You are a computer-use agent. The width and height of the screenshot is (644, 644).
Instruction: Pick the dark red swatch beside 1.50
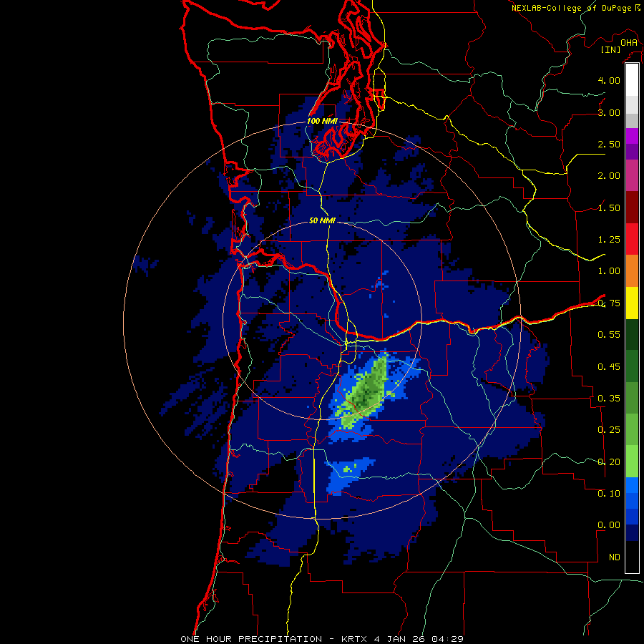632,208
